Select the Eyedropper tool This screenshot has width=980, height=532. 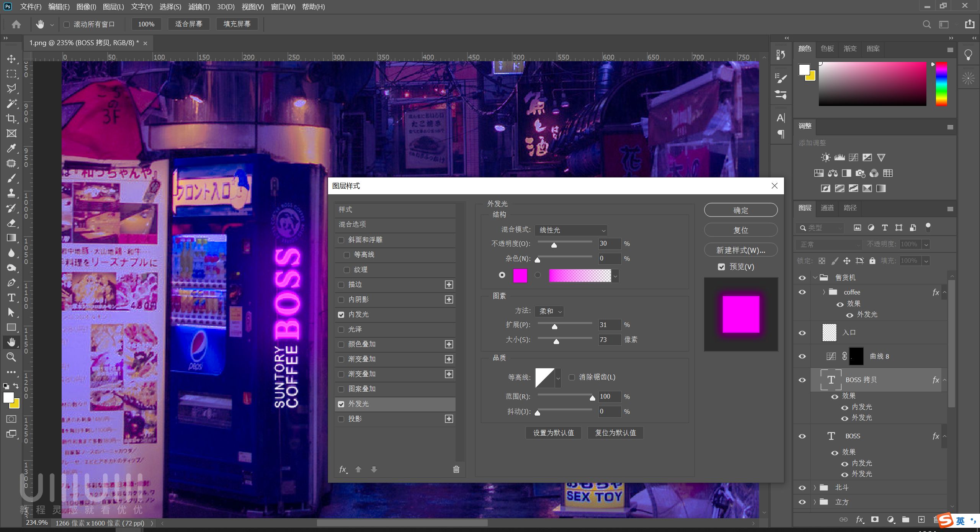pos(11,148)
